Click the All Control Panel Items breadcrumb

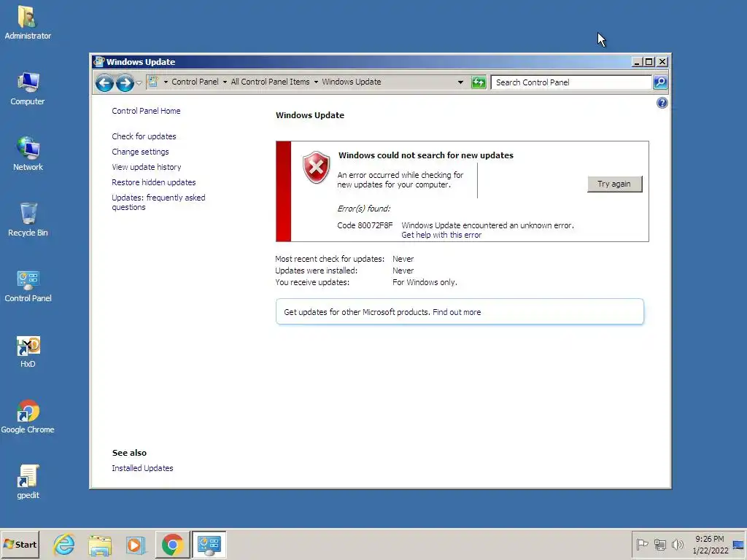click(x=270, y=82)
